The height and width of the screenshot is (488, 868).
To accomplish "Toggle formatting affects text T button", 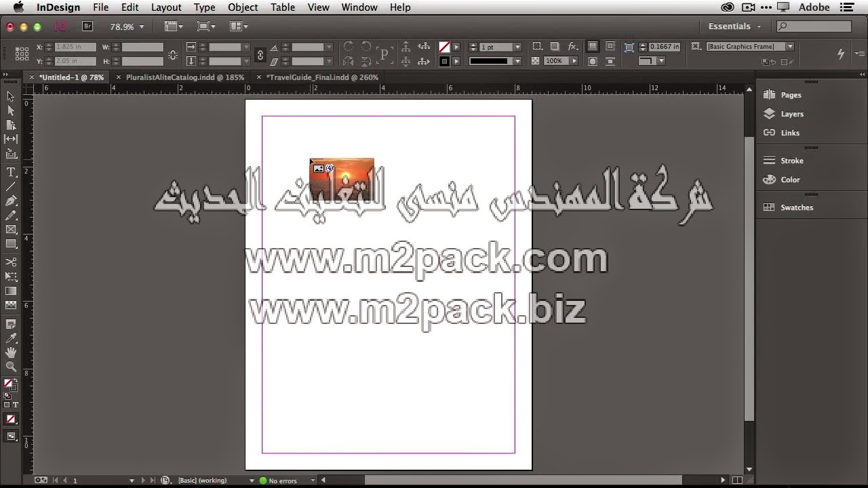I will pyautogui.click(x=16, y=405).
